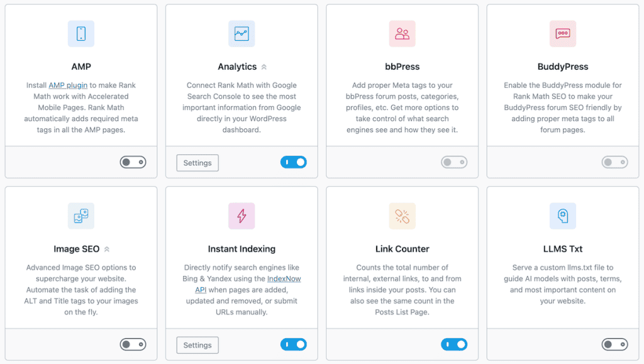The width and height of the screenshot is (644, 364).
Task: Enable the bbPress module toggle
Action: click(453, 162)
